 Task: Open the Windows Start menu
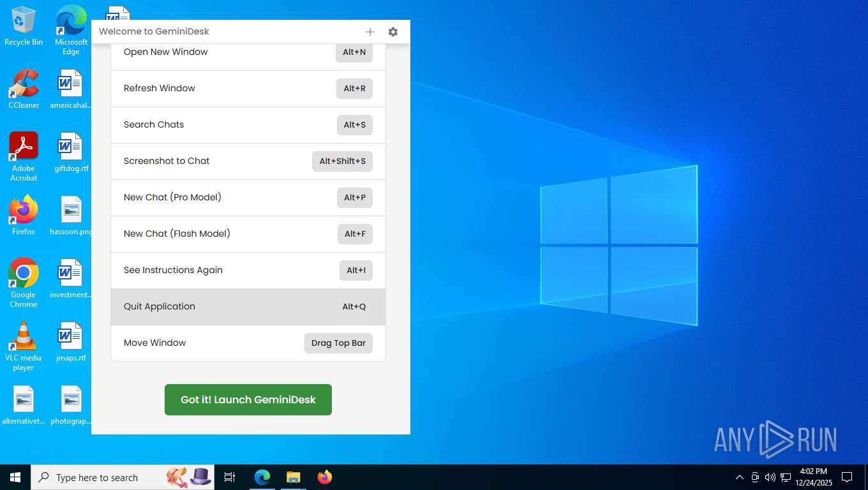pos(15,477)
